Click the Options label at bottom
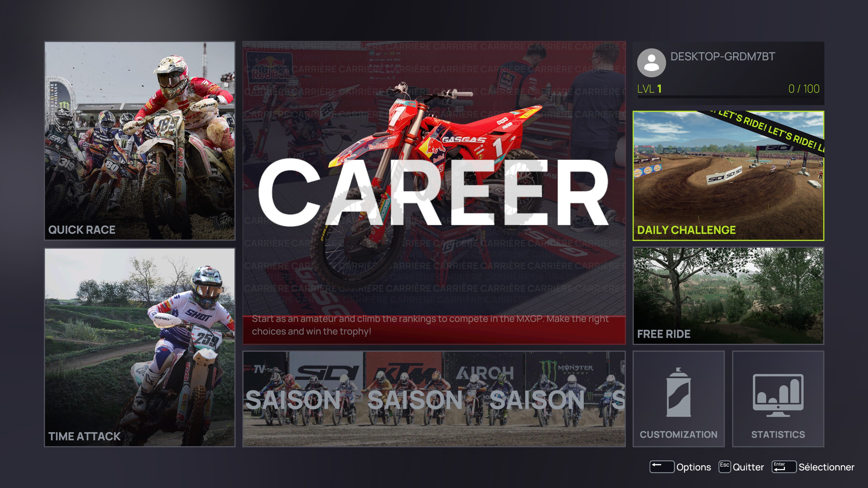This screenshot has height=488, width=868. [x=693, y=467]
